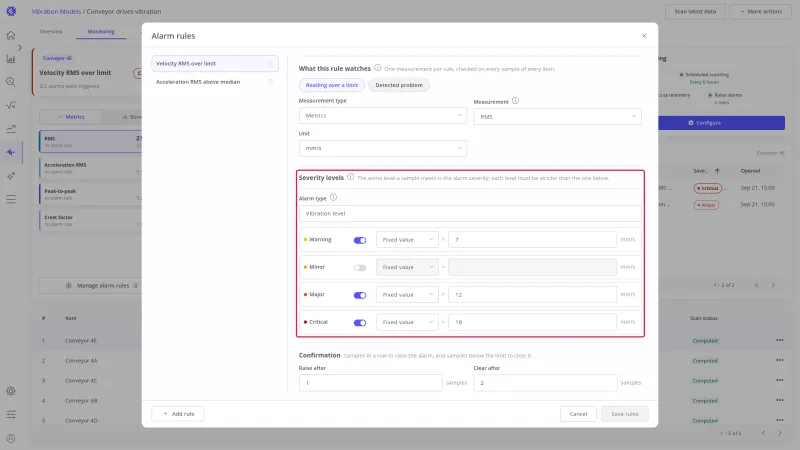The width and height of the screenshot is (800, 450).
Task: Open the user account icon in the sidebar
Action: (11, 438)
